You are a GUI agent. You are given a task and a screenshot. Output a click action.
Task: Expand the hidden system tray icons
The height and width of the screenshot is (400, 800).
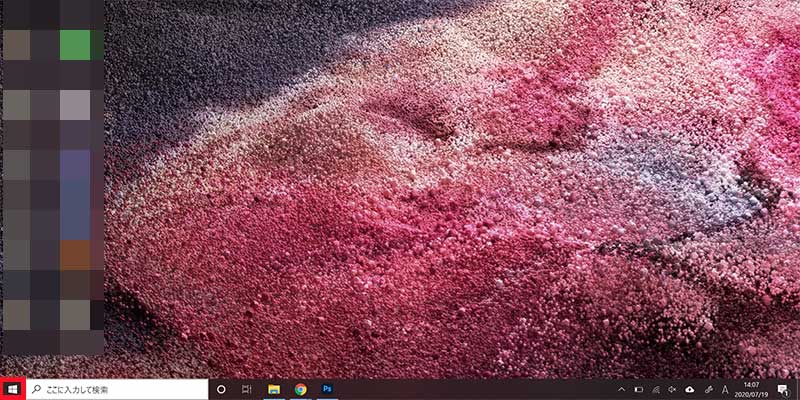[621, 389]
